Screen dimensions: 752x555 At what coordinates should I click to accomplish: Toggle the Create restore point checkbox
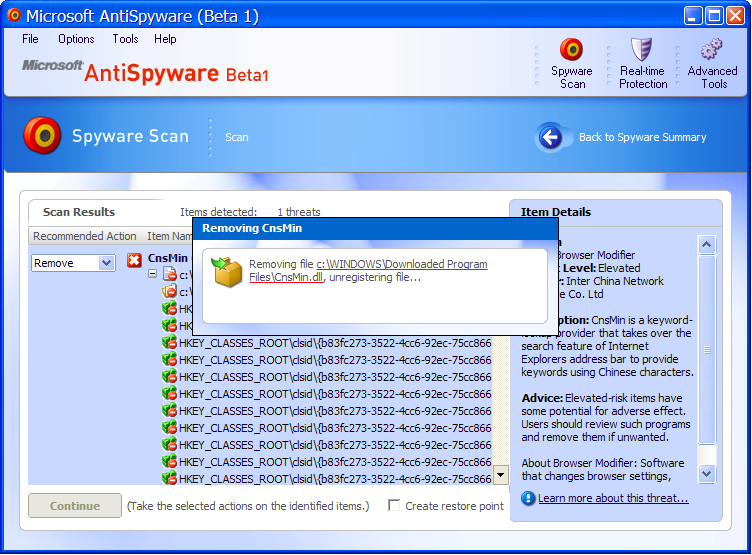click(394, 505)
